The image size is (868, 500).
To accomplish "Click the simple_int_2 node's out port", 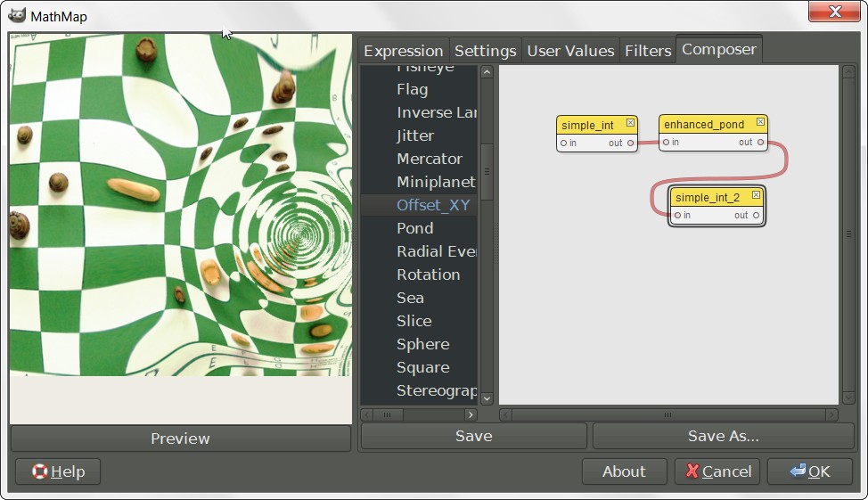I will [757, 216].
